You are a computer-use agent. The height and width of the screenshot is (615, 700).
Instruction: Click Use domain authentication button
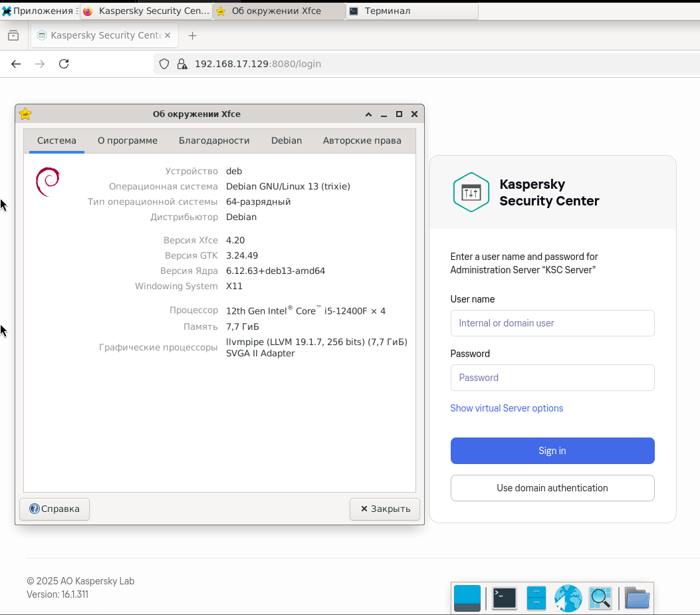coord(552,488)
